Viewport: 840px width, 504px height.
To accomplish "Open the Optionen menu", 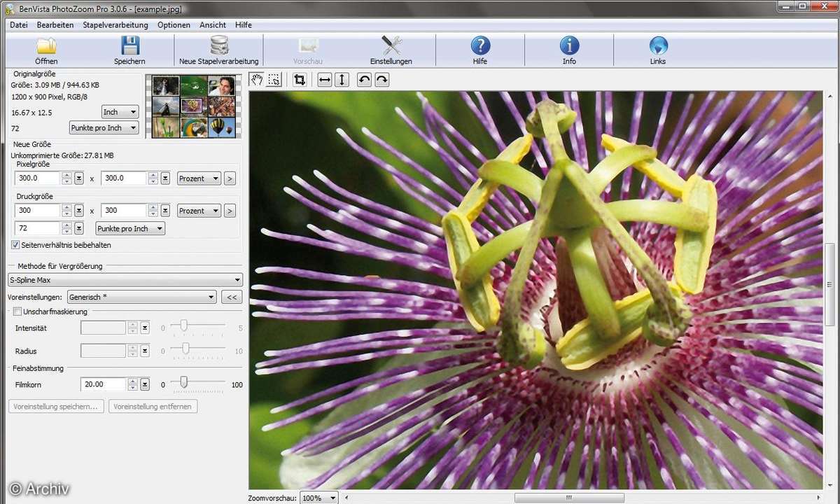I will (x=174, y=24).
